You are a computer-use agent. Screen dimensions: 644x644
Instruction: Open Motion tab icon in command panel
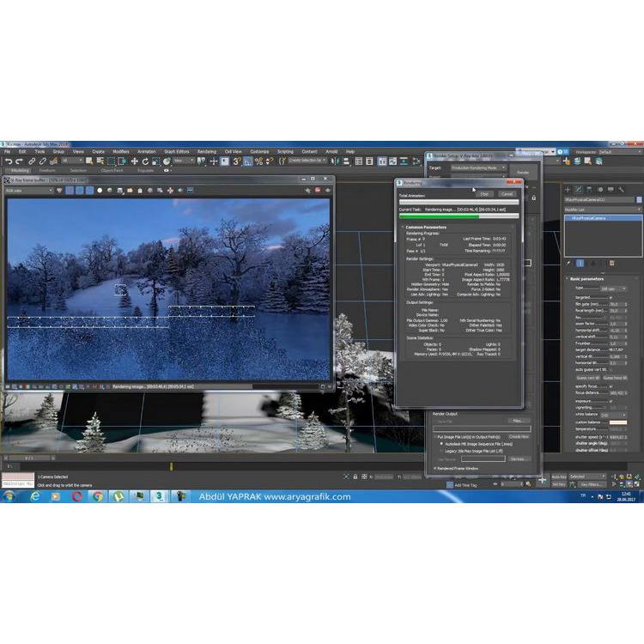600,190
